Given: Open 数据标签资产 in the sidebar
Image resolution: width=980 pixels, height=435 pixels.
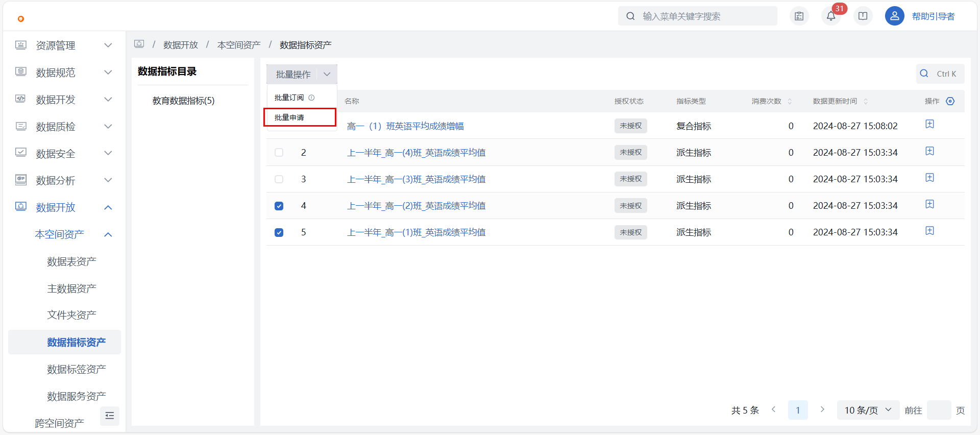Looking at the screenshot, I should (x=77, y=369).
